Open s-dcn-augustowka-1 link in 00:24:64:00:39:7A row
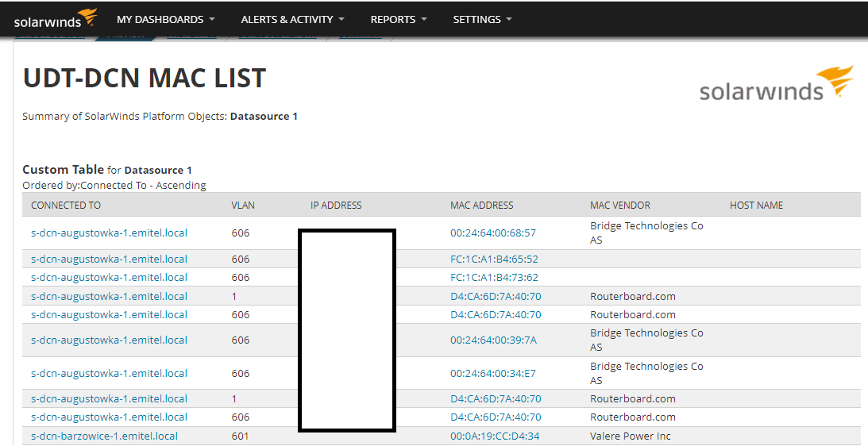Viewport: 868px width, 446px height. click(x=109, y=340)
